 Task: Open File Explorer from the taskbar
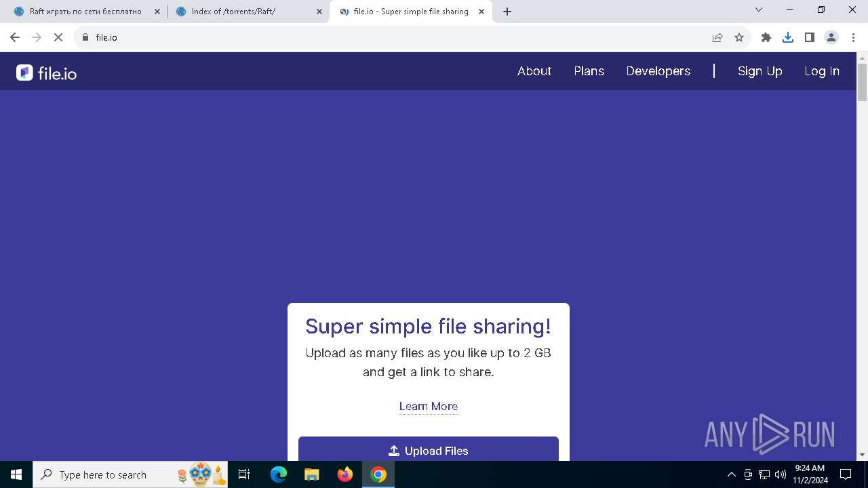(311, 474)
